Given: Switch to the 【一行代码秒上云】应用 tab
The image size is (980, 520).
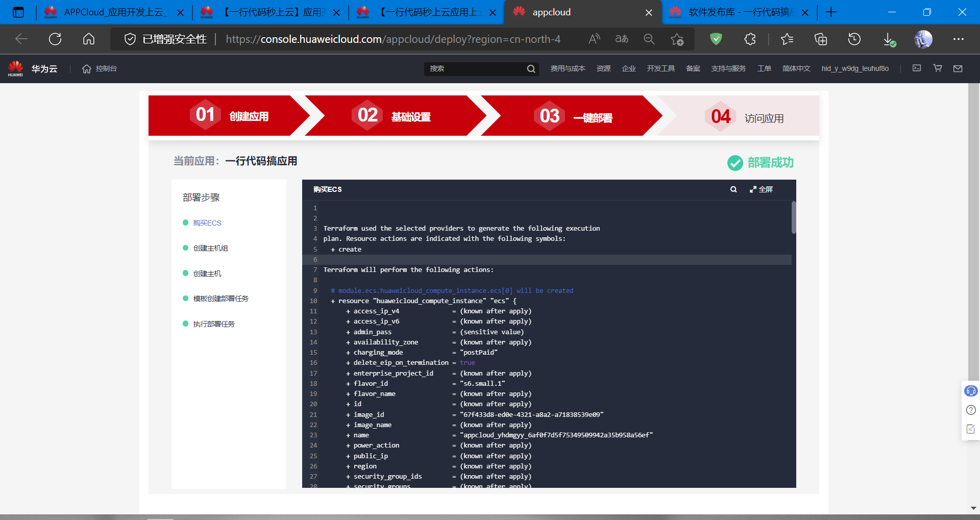Looking at the screenshot, I should pyautogui.click(x=269, y=12).
